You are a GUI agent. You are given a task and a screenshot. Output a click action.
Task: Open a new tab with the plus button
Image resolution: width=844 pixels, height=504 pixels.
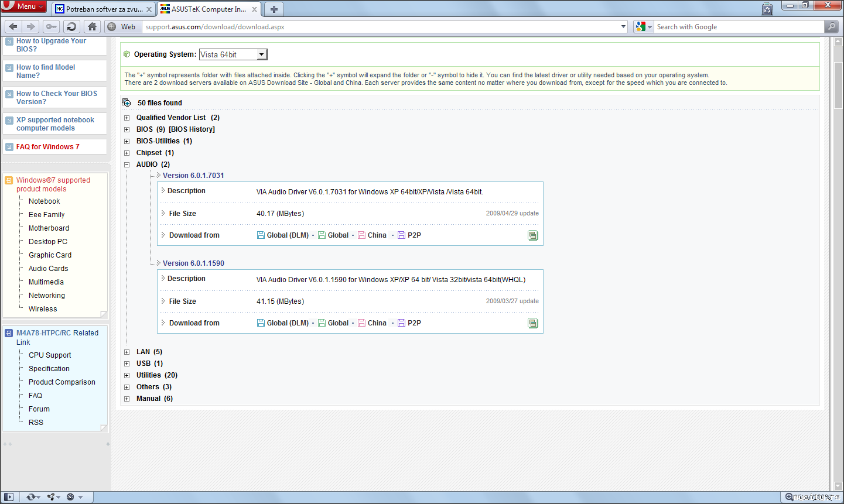(x=274, y=9)
